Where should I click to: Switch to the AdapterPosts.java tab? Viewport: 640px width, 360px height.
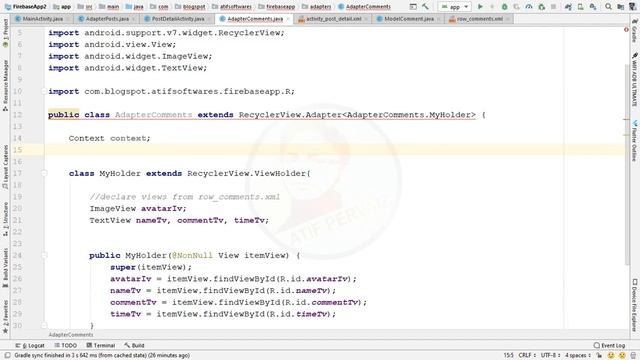click(x=107, y=19)
